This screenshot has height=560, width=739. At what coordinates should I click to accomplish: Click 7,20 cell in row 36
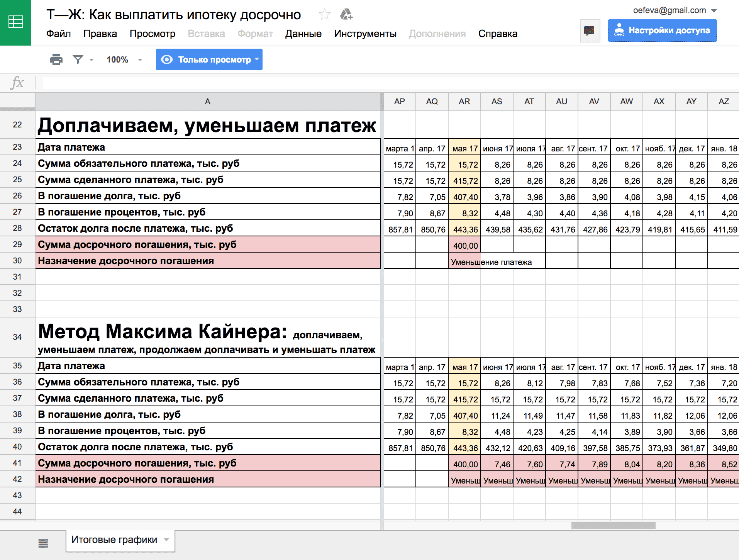click(724, 383)
